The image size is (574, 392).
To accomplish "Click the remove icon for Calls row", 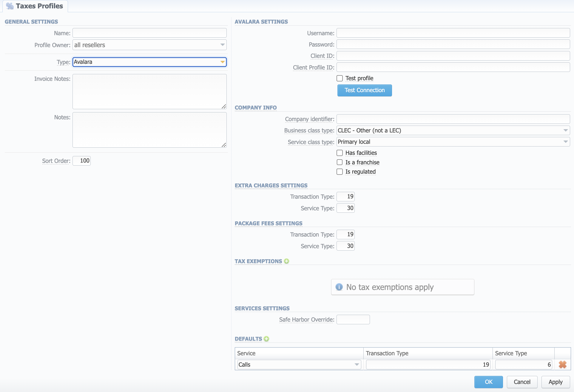I will [563, 365].
